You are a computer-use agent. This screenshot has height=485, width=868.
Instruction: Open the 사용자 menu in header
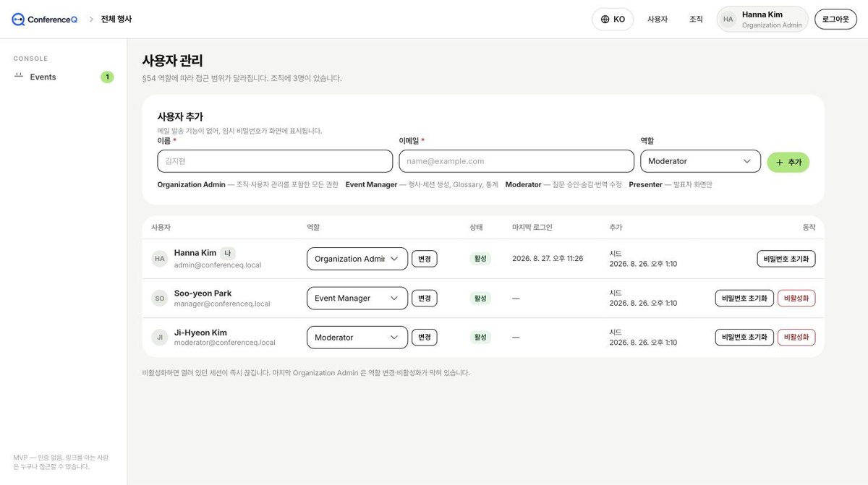(658, 20)
